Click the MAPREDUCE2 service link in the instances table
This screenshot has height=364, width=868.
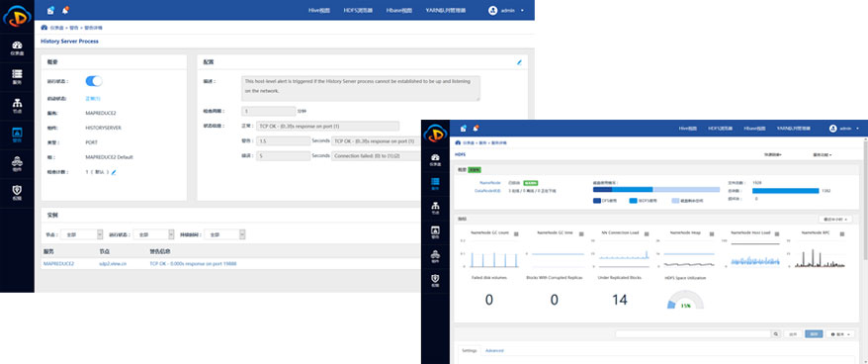(x=58, y=264)
